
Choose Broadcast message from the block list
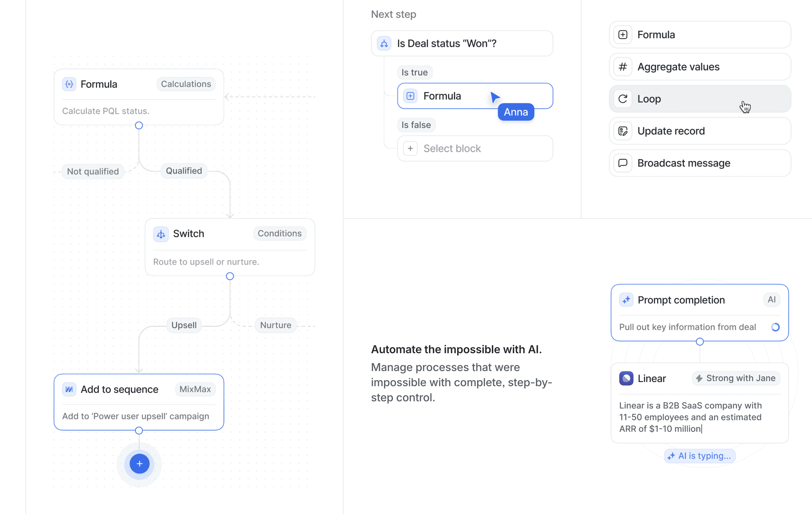[700, 163]
